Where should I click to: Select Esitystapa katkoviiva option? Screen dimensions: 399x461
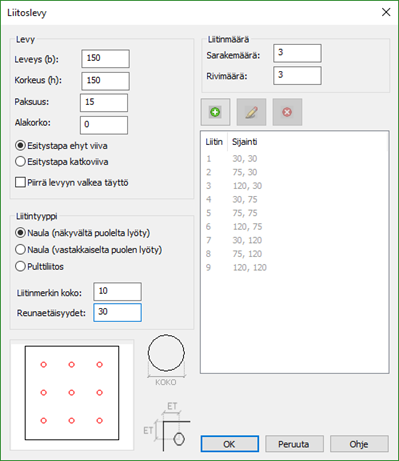62,162
